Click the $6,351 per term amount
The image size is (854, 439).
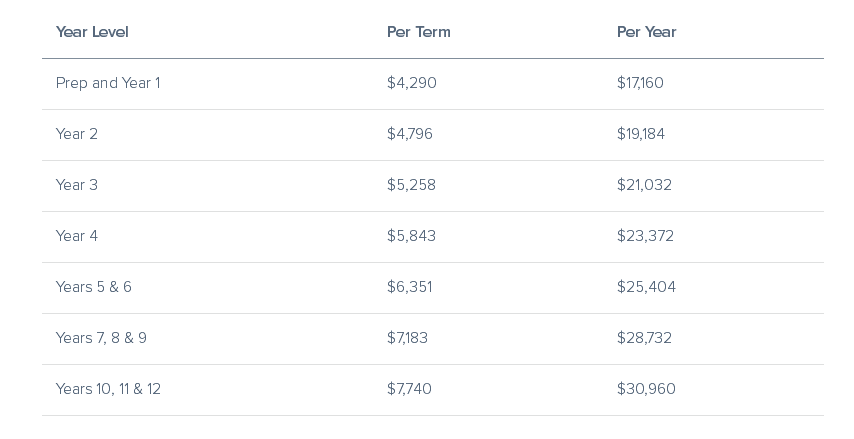coord(409,287)
